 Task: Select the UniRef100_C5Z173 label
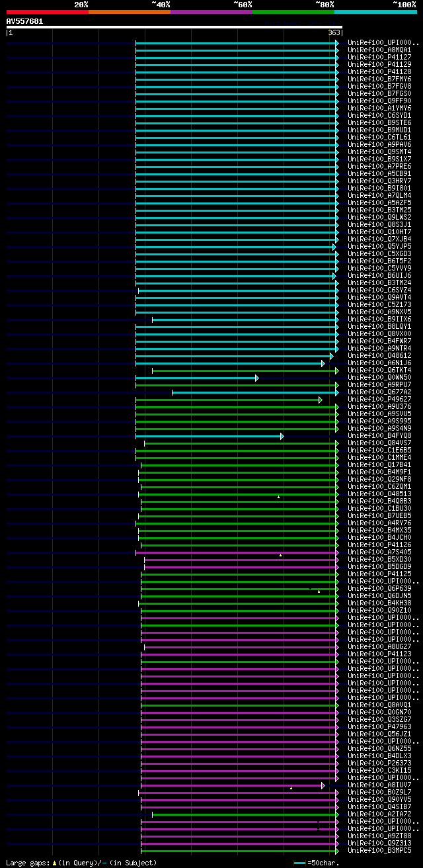pyautogui.click(x=379, y=305)
